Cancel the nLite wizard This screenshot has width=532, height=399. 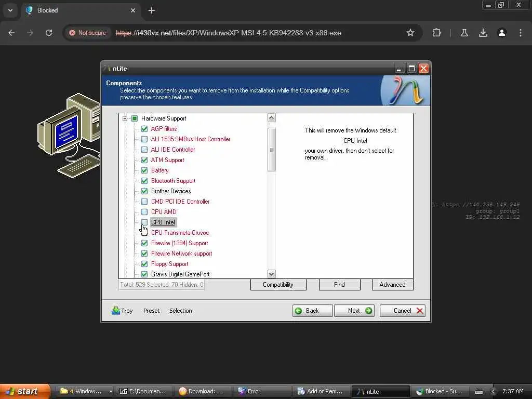(403, 311)
